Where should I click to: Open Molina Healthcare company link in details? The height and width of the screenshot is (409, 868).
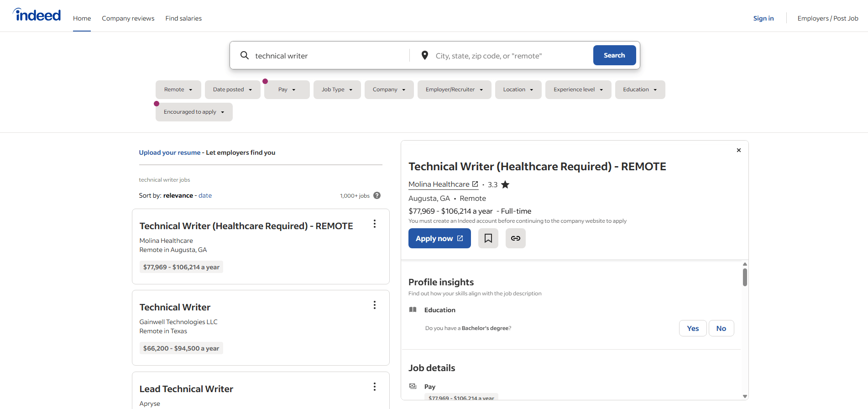pos(443,184)
